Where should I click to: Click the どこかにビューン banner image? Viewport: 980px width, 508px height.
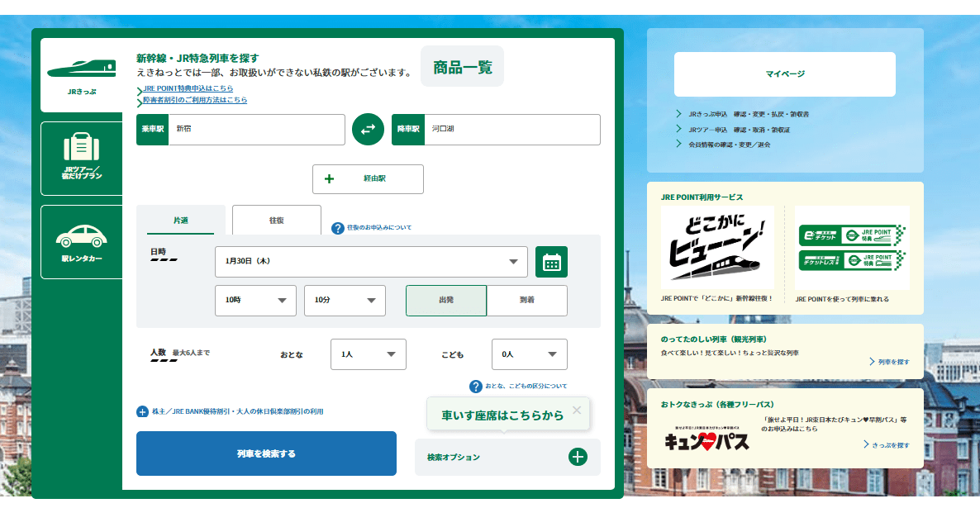(717, 247)
